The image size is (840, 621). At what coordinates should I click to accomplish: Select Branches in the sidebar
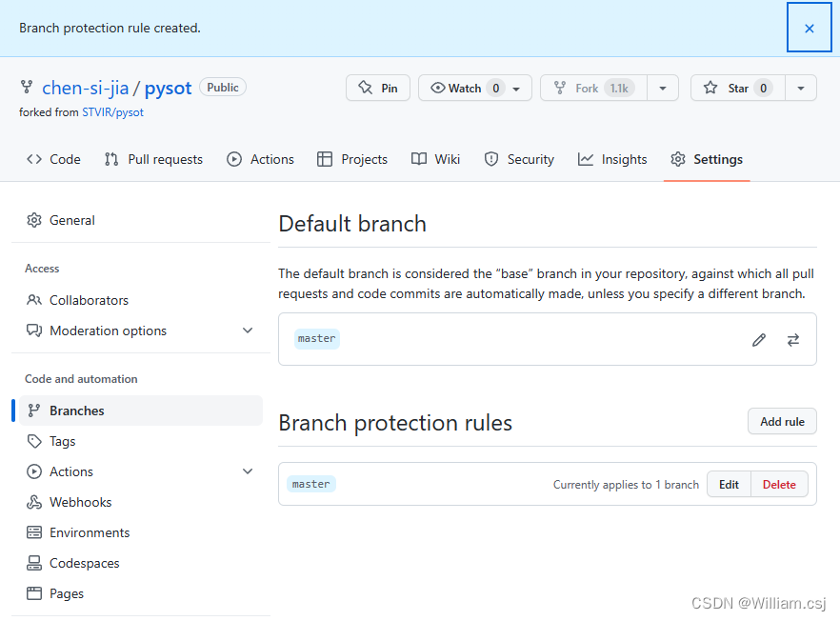(141, 411)
